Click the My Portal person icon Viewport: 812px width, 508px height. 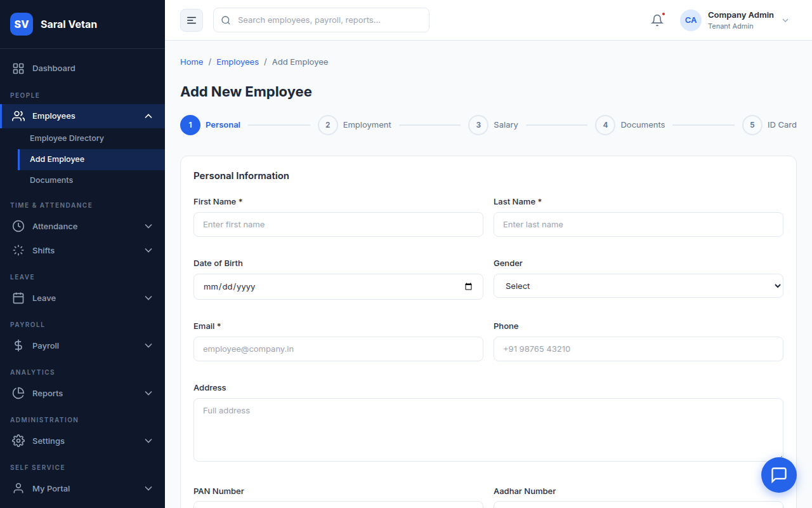18,489
